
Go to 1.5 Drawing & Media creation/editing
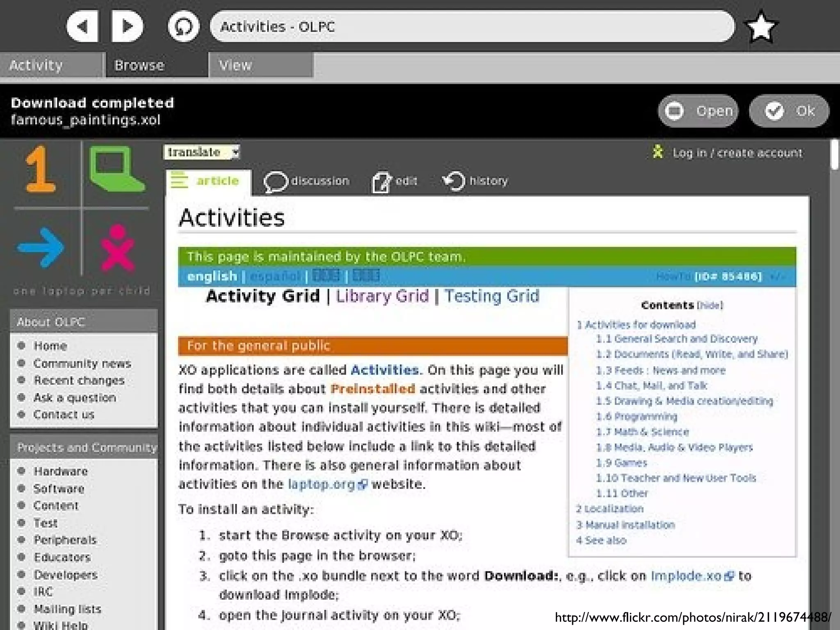coord(685,401)
